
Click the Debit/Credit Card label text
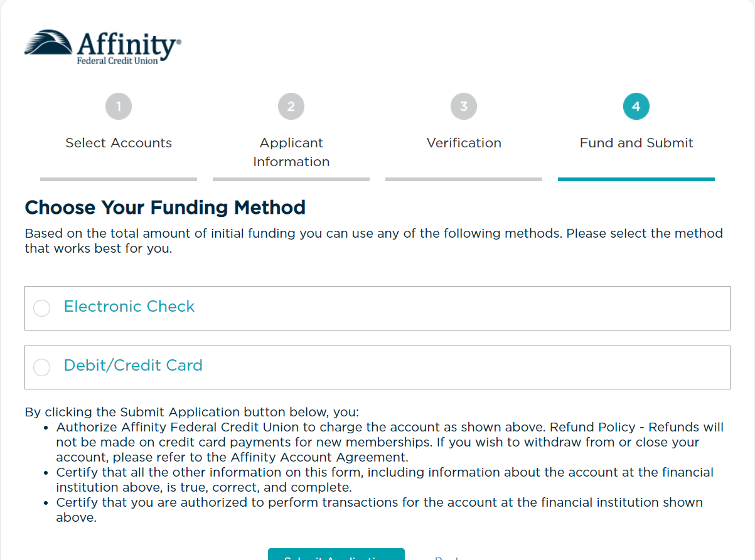click(x=133, y=366)
